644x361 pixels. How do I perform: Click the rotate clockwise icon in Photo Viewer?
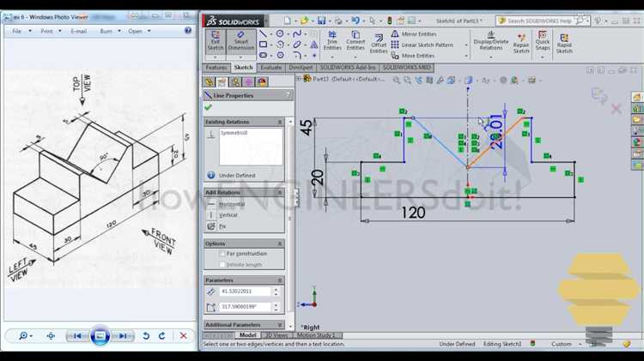[161, 336]
